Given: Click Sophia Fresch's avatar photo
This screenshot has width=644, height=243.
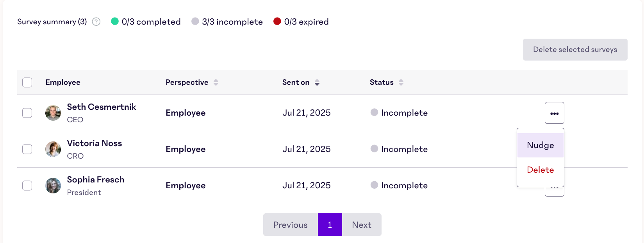Looking at the screenshot, I should 53,186.
